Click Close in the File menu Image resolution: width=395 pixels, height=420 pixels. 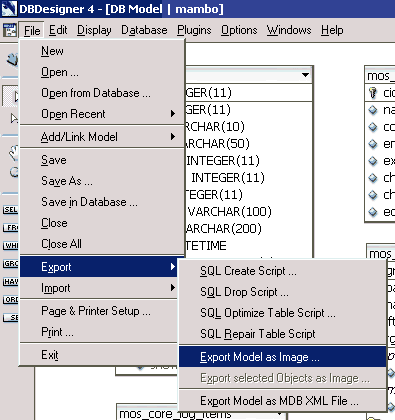102,223
